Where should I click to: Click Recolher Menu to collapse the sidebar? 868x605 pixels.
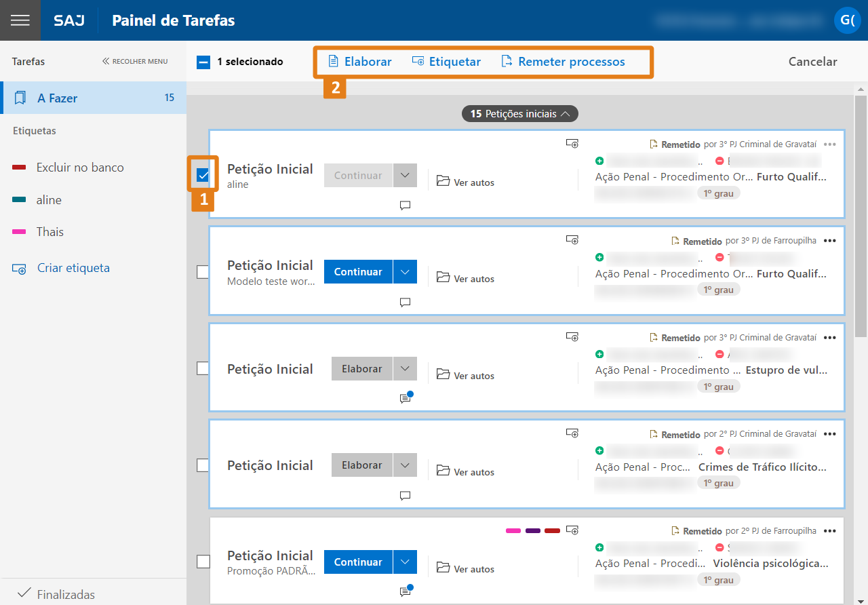(x=135, y=61)
